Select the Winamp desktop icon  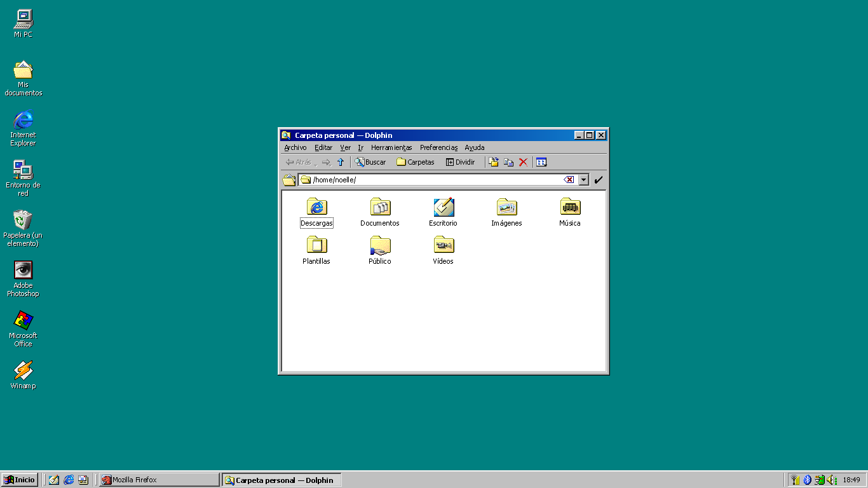tap(24, 376)
